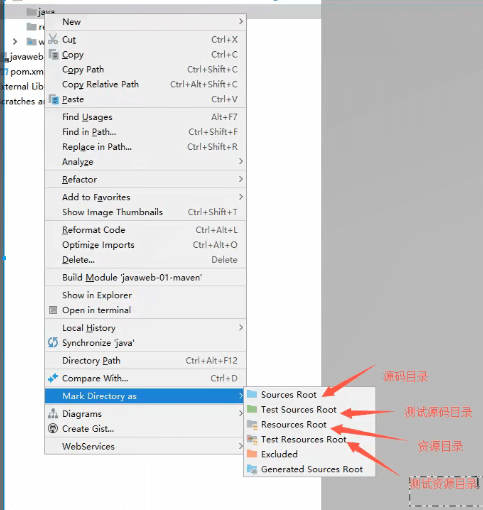Expand the WebServices submenu arrow
483x510 pixels.
[x=241, y=446]
